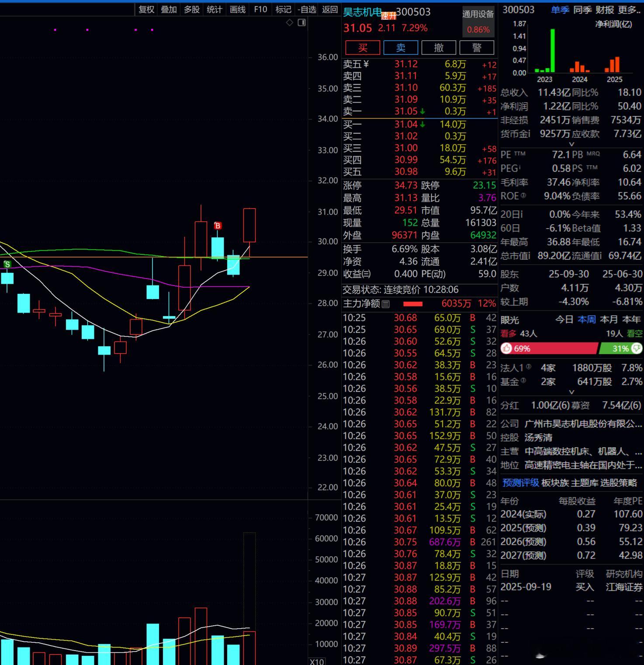
Task: Click the diamond icon above the chart
Action: pos(289,22)
